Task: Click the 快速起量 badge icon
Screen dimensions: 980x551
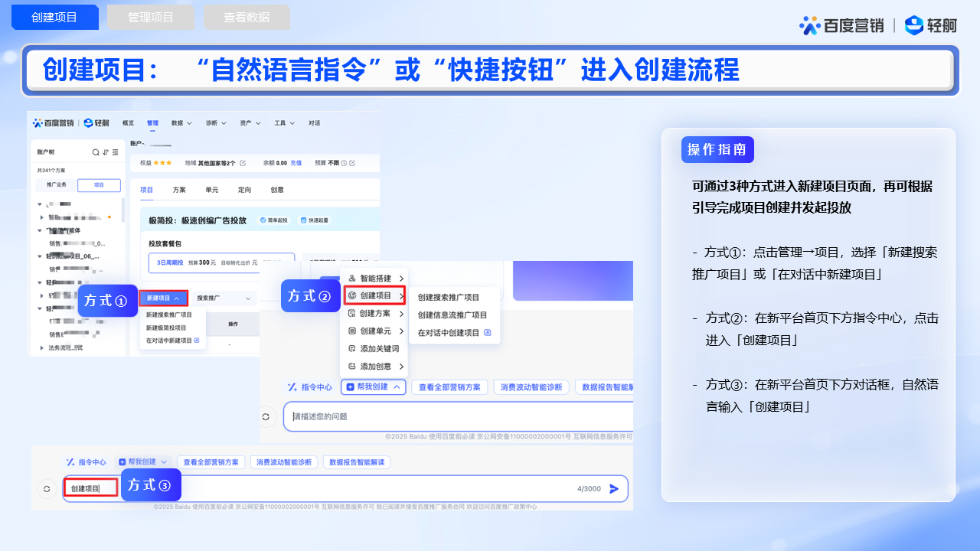Action: [x=303, y=220]
